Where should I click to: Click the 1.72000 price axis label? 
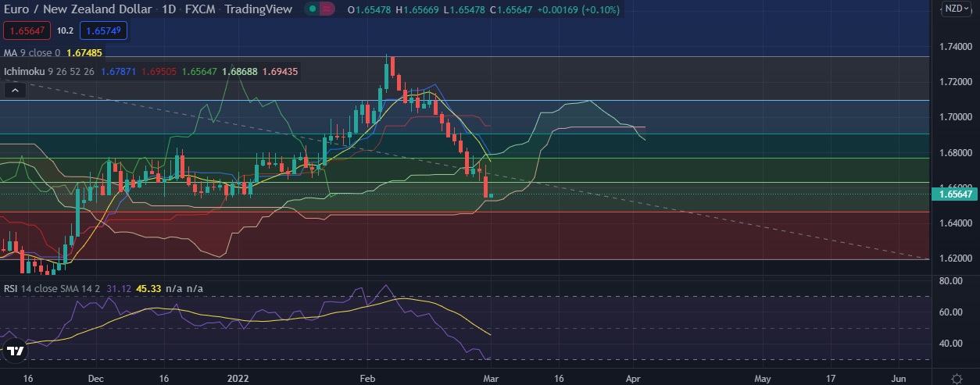[x=955, y=82]
